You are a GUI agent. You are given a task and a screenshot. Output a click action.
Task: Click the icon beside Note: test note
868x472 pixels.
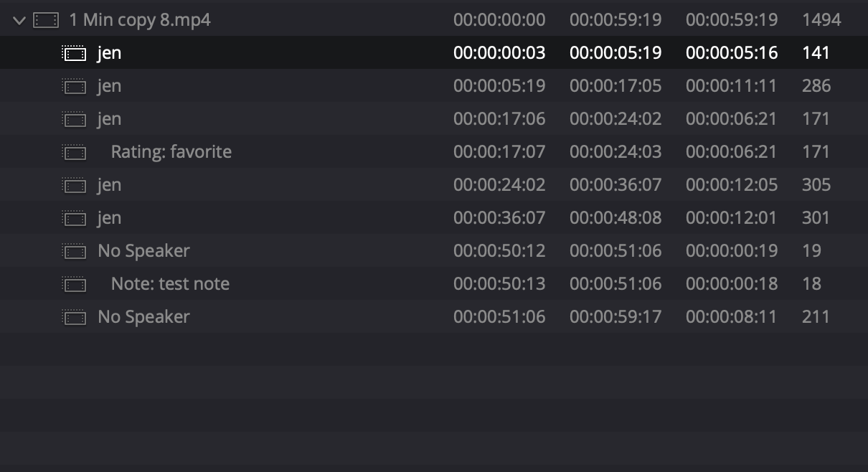click(74, 284)
